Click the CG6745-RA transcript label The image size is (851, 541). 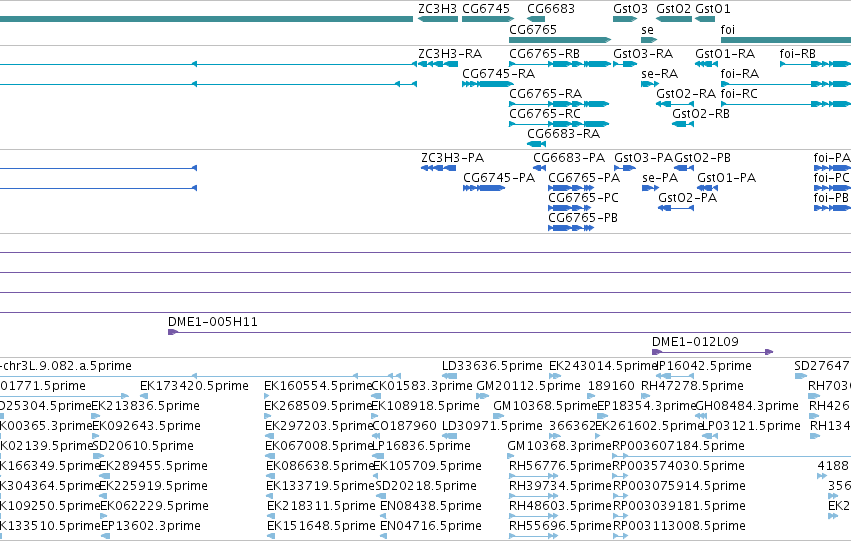click(x=498, y=73)
